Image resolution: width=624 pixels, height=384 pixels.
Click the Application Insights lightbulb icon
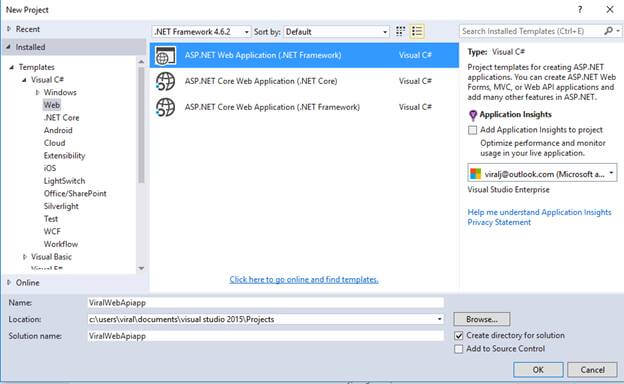pos(473,115)
